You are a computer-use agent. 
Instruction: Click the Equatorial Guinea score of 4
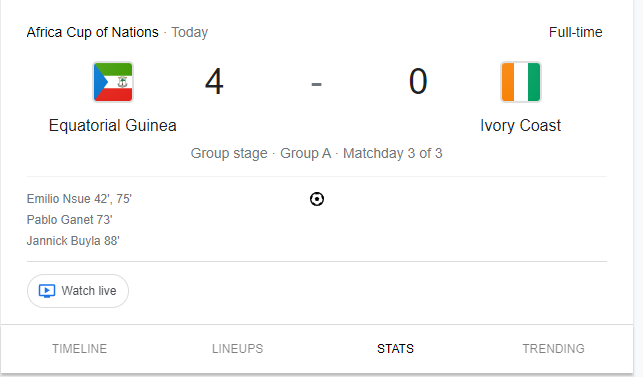[214, 82]
